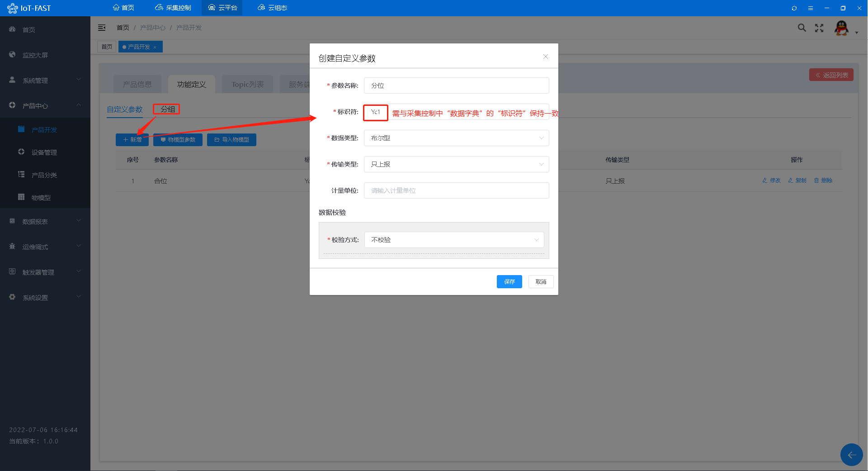Click 产品中心 in the breadcrumb
The width and height of the screenshot is (868, 471).
153,28
